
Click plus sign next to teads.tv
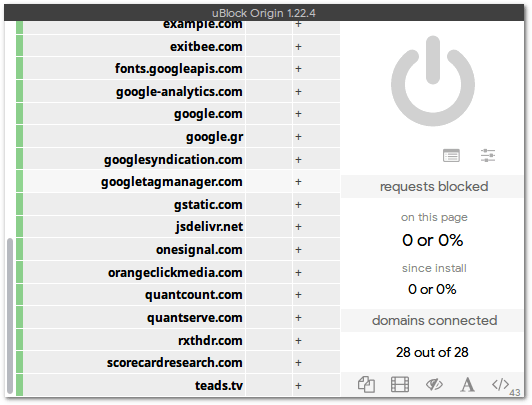click(298, 386)
